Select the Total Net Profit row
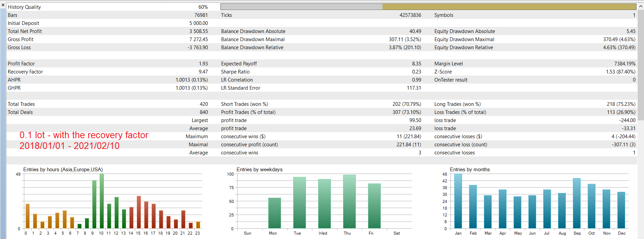 coord(108,31)
